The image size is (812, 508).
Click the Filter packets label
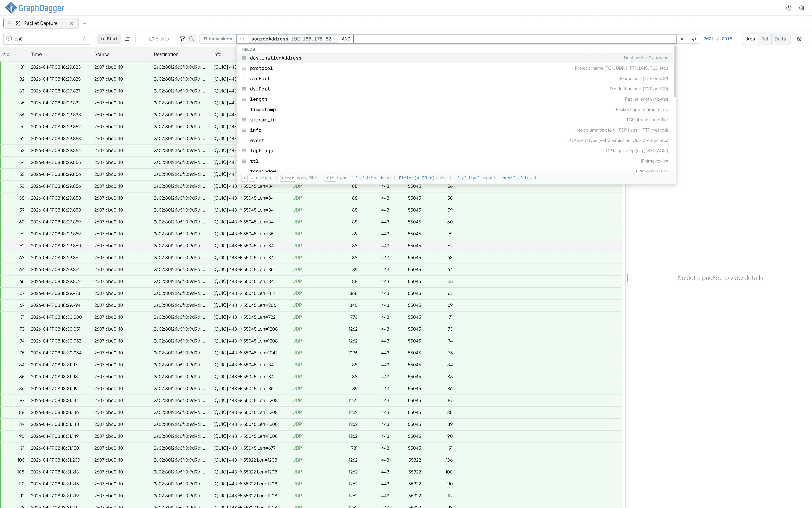(218, 39)
